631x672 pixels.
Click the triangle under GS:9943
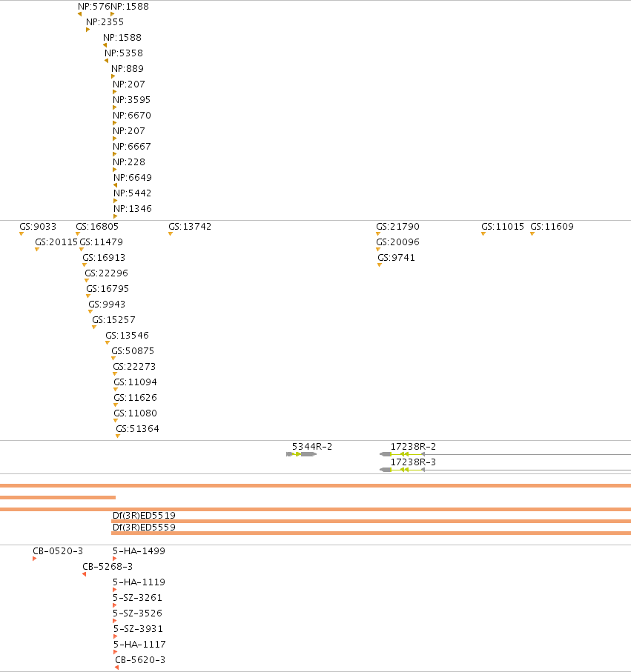click(x=90, y=312)
